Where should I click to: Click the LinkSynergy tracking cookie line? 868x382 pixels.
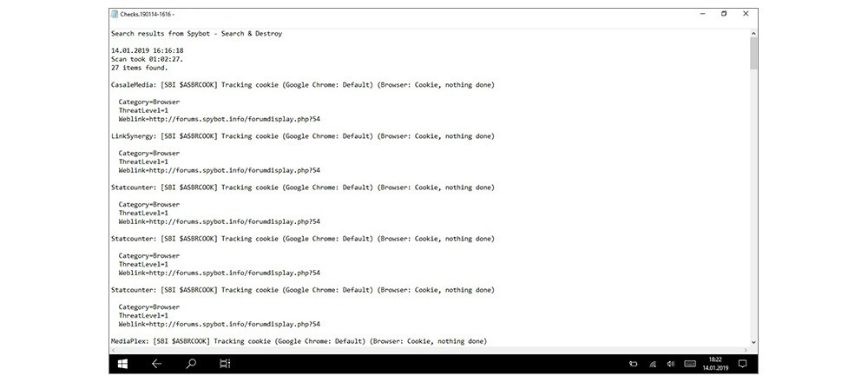pos(303,136)
